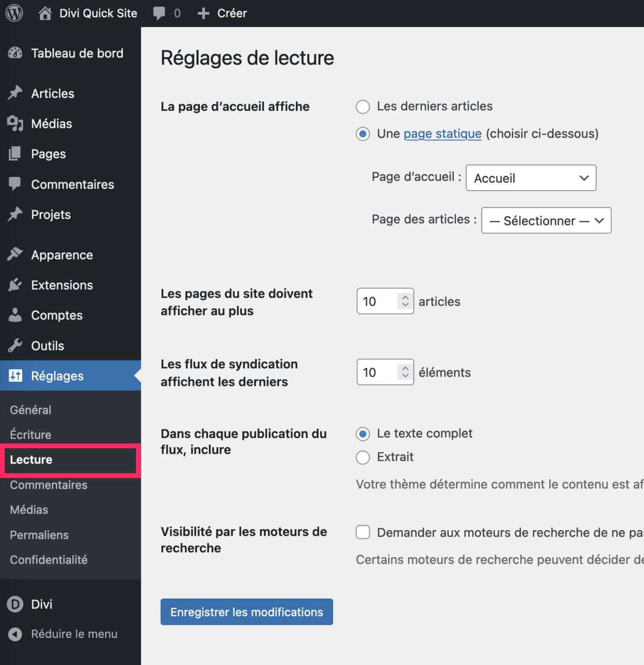
Task: Click the Tableau de bord dashboard icon
Action: [15, 53]
